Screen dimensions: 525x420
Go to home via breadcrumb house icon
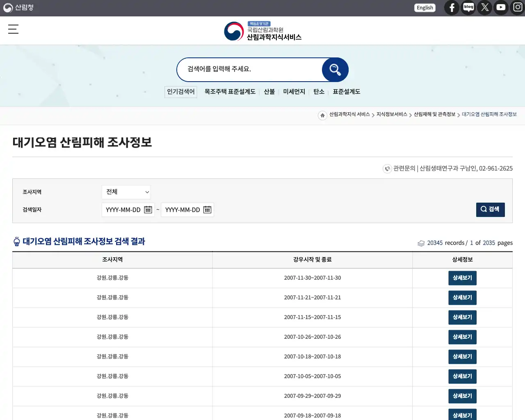tap(322, 115)
